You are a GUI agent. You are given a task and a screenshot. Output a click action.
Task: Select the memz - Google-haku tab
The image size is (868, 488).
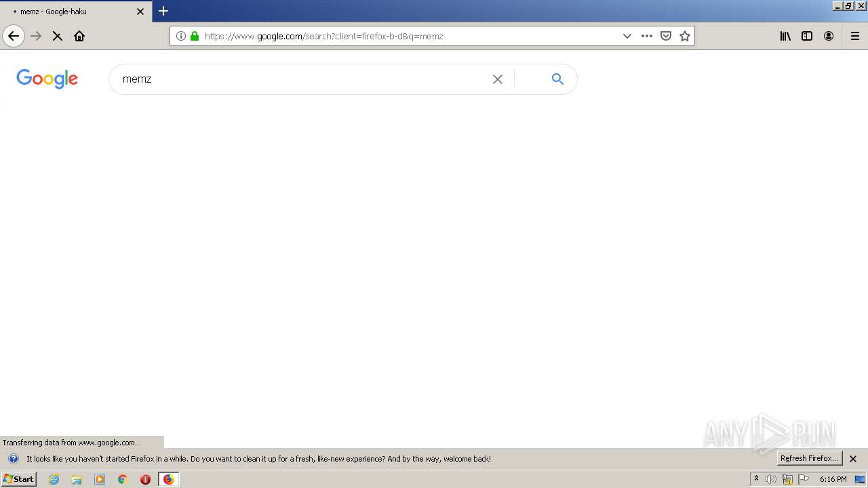tap(76, 12)
